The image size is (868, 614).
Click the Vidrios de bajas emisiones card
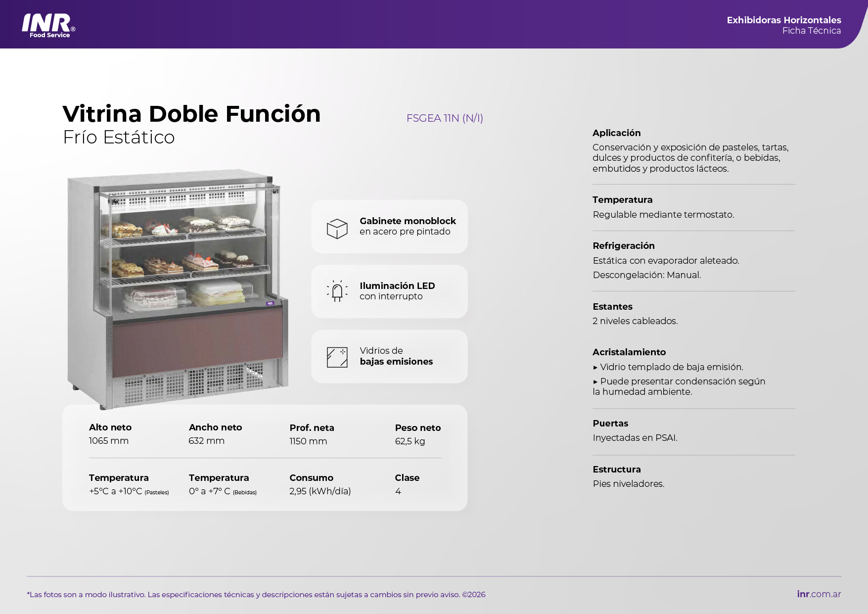389,356
